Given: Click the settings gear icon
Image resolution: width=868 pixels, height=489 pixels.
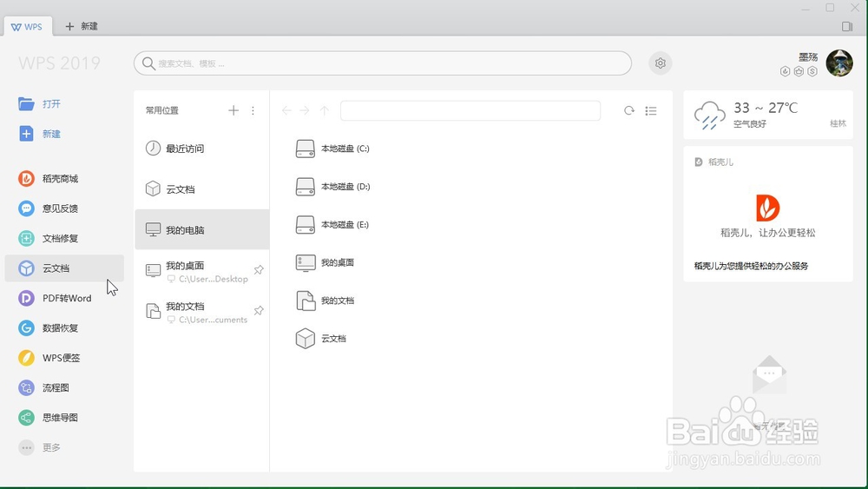Looking at the screenshot, I should [661, 63].
